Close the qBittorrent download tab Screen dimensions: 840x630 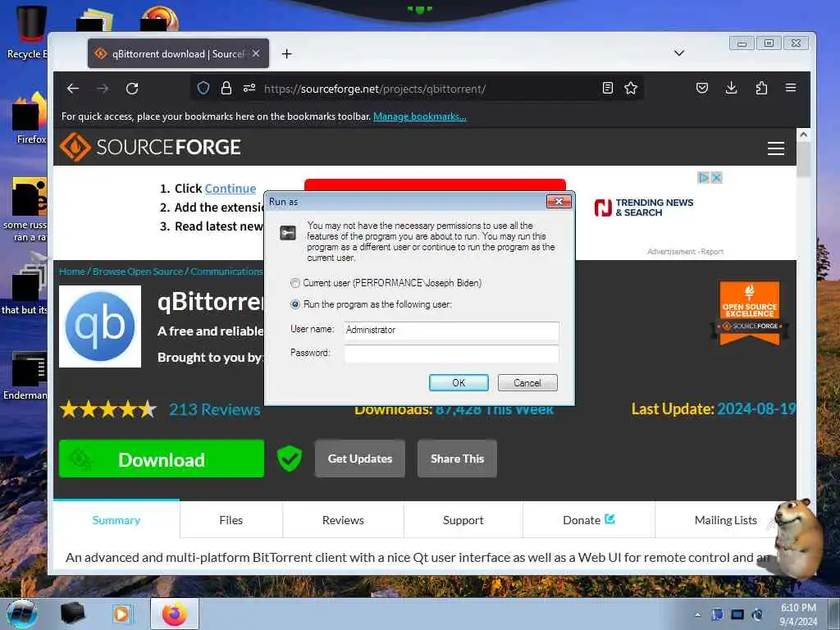pos(256,53)
